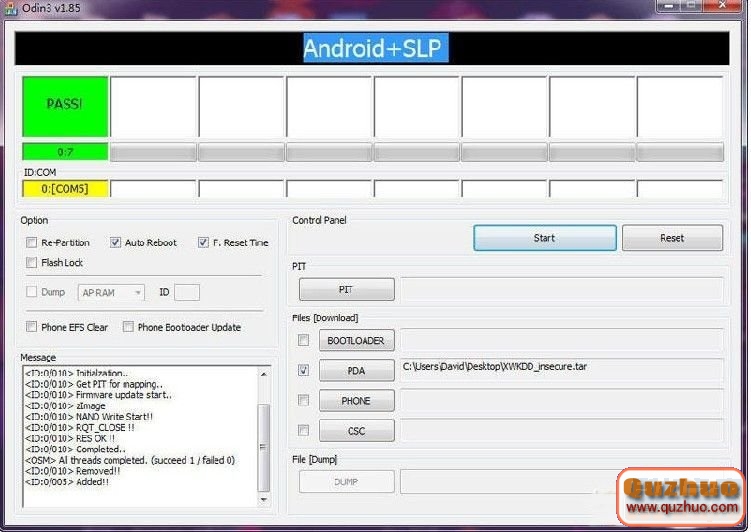Click the yellow 0:[COM5] port box
This screenshot has height=532, width=751.
(65, 189)
